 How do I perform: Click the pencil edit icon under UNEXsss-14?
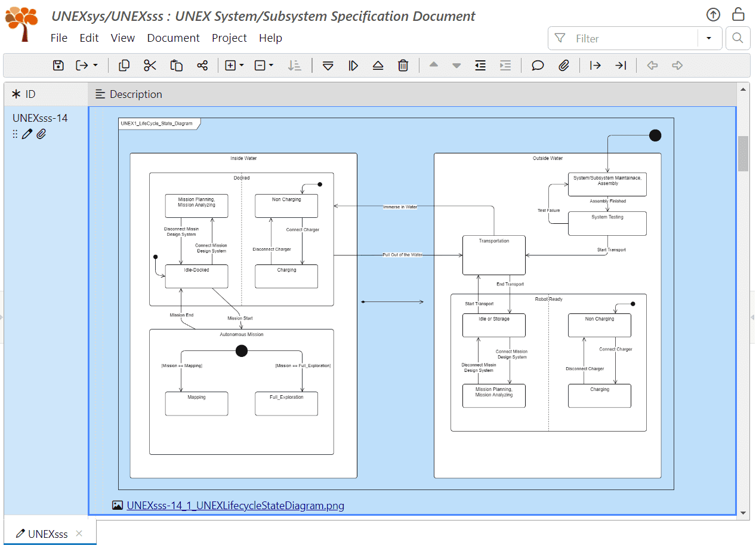pos(27,134)
